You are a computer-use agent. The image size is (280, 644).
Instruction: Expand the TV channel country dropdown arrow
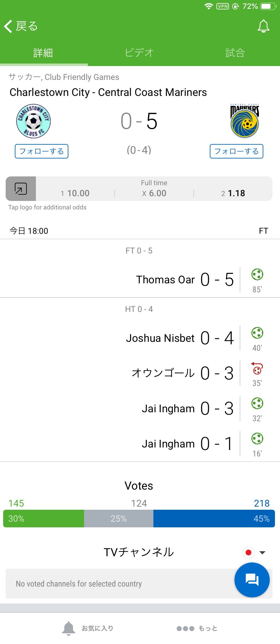pyautogui.click(x=262, y=552)
